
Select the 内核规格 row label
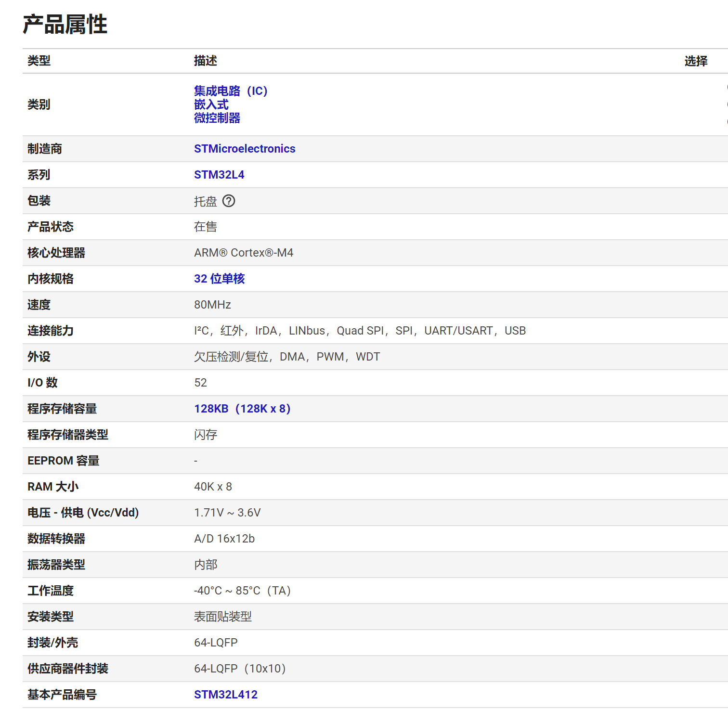point(51,279)
